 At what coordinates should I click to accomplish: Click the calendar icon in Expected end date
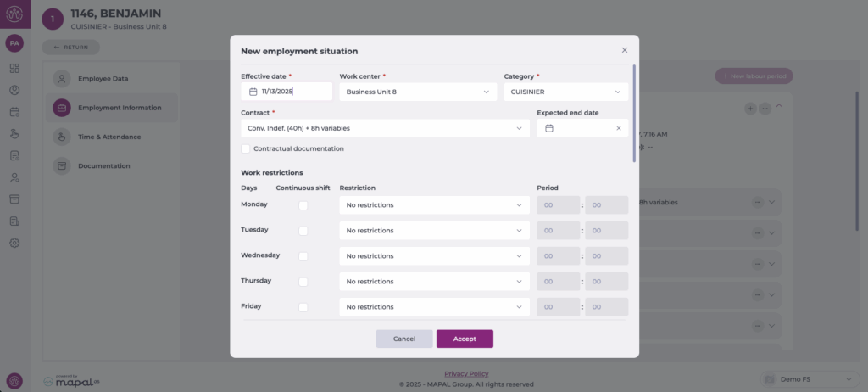[x=549, y=128]
